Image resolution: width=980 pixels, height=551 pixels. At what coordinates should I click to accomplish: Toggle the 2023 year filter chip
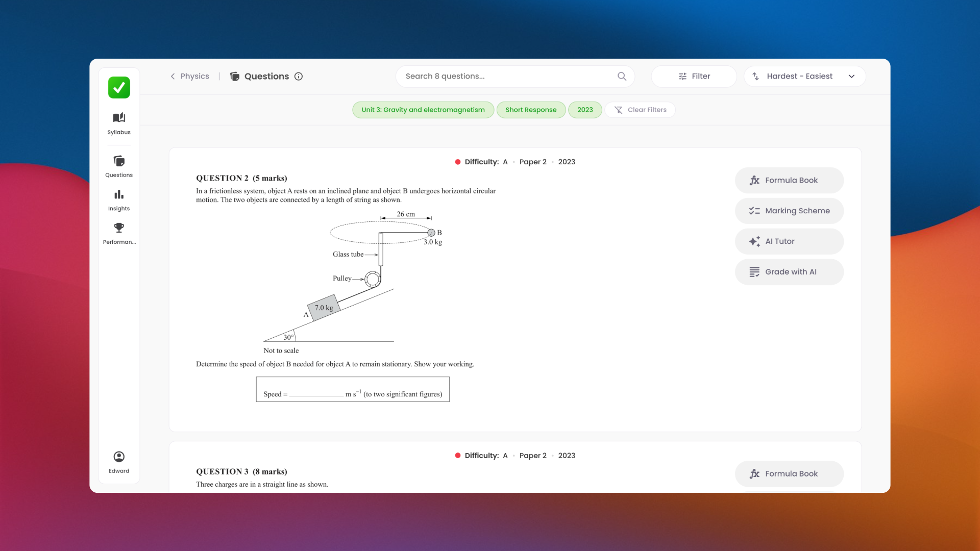pos(585,110)
